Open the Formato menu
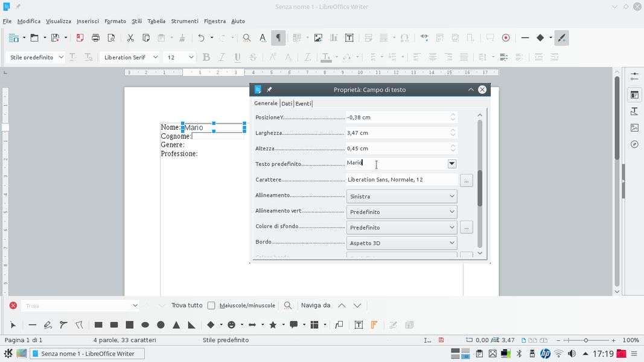This screenshot has height=362, width=644. [115, 21]
